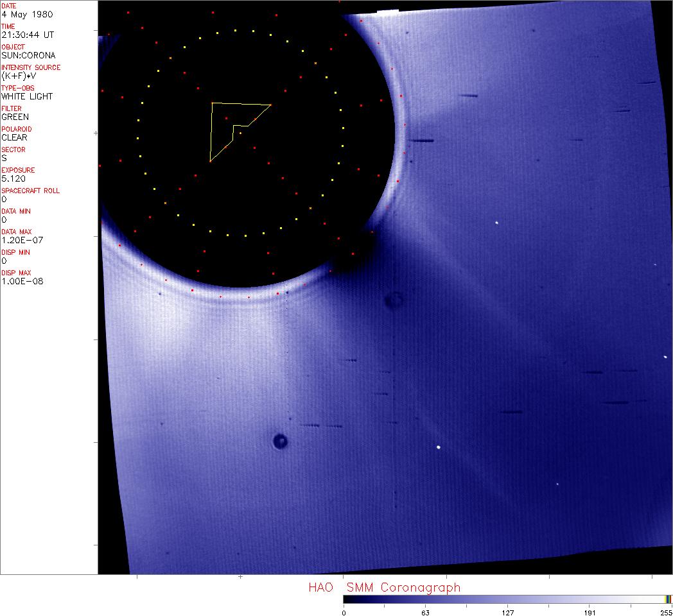Click the dark ring artifact in the lower corona
673x616 pixels.
click(280, 441)
